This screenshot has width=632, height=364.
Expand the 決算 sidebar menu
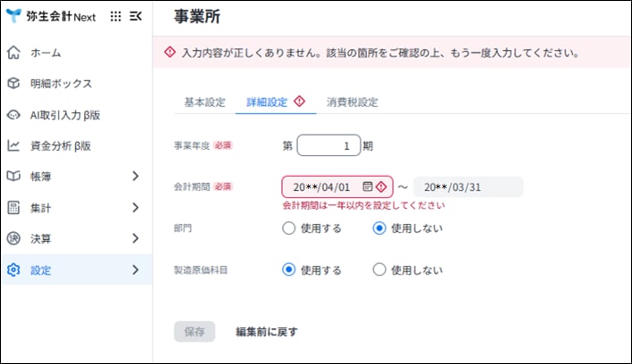(135, 238)
